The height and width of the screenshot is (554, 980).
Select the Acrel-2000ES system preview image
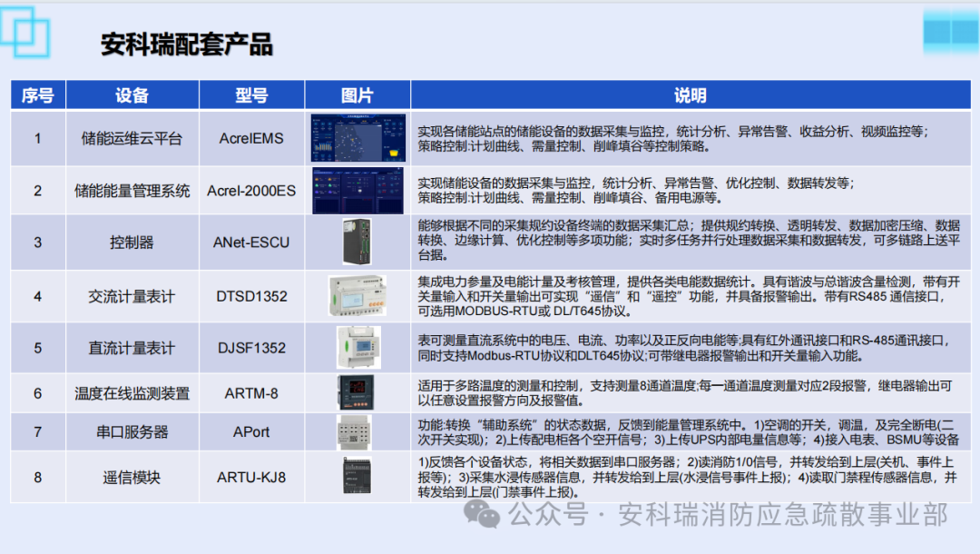pyautogui.click(x=357, y=190)
